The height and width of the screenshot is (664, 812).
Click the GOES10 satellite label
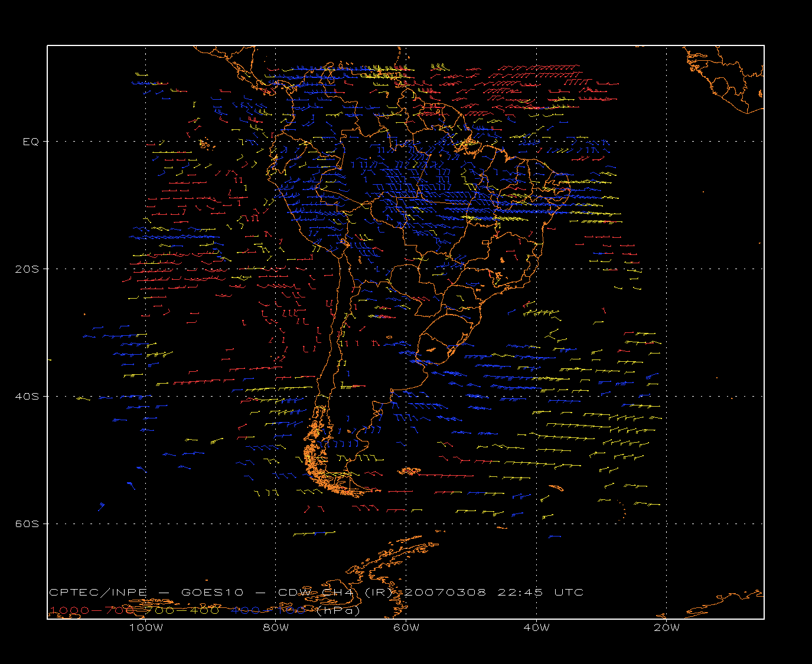[211, 592]
